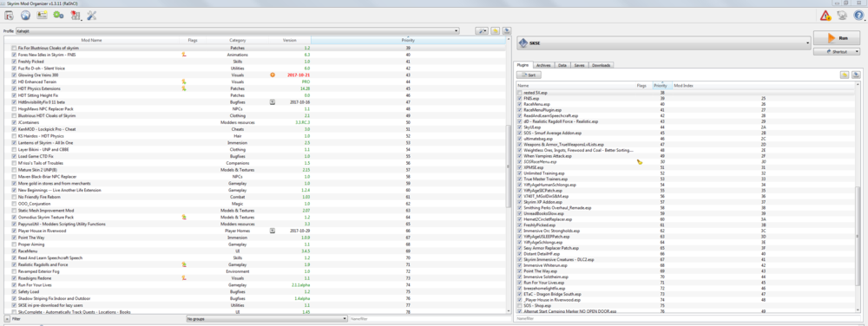The height and width of the screenshot is (326, 868).
Task: Click version icon on HdtInvisibilityFix row
Action: [273, 102]
